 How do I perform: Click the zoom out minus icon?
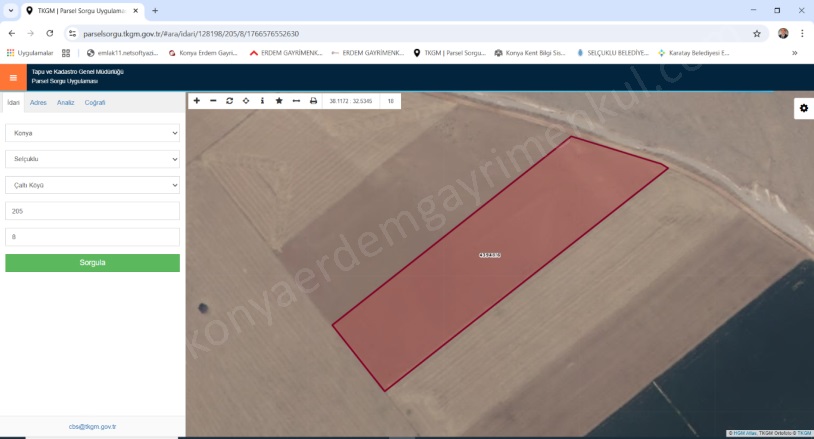[x=213, y=101]
